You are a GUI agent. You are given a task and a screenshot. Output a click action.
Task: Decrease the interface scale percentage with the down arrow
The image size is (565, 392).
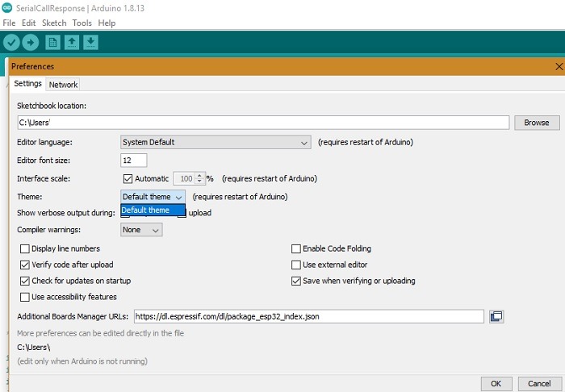pos(199,181)
